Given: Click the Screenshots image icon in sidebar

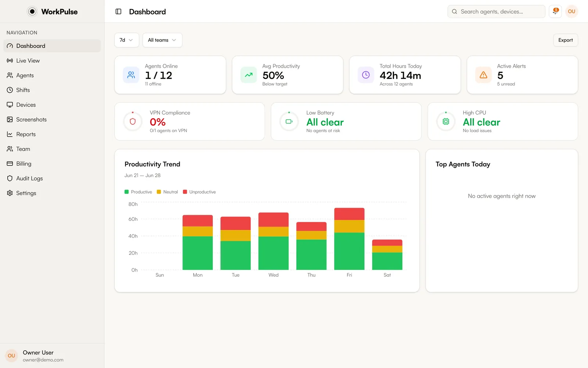Looking at the screenshot, I should point(10,120).
